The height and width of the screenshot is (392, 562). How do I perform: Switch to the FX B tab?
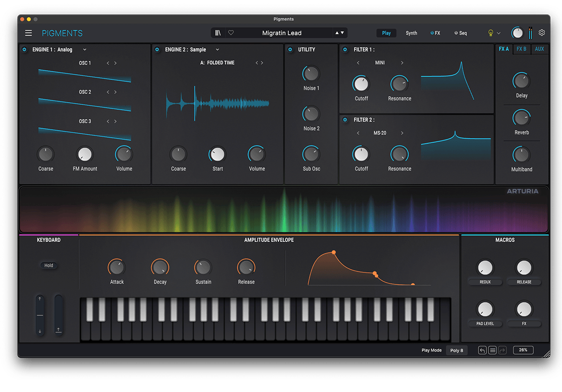522,49
